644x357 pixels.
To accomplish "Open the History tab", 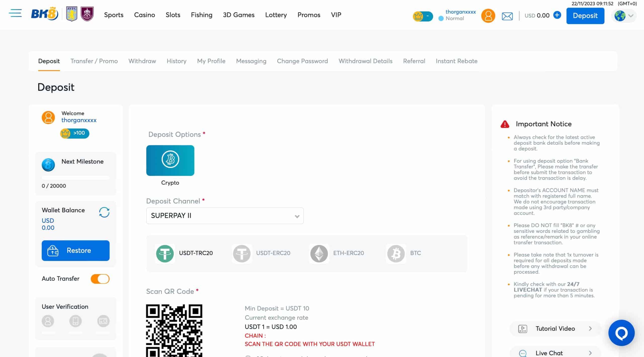I will pos(176,61).
